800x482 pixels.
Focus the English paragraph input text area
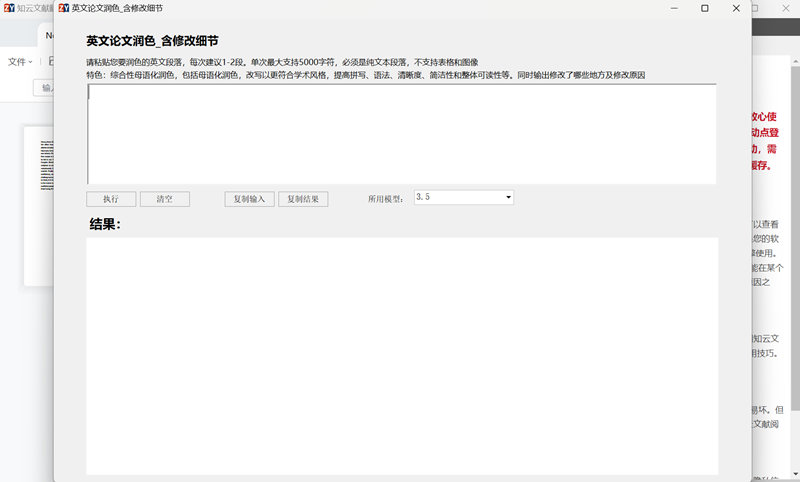(x=401, y=134)
